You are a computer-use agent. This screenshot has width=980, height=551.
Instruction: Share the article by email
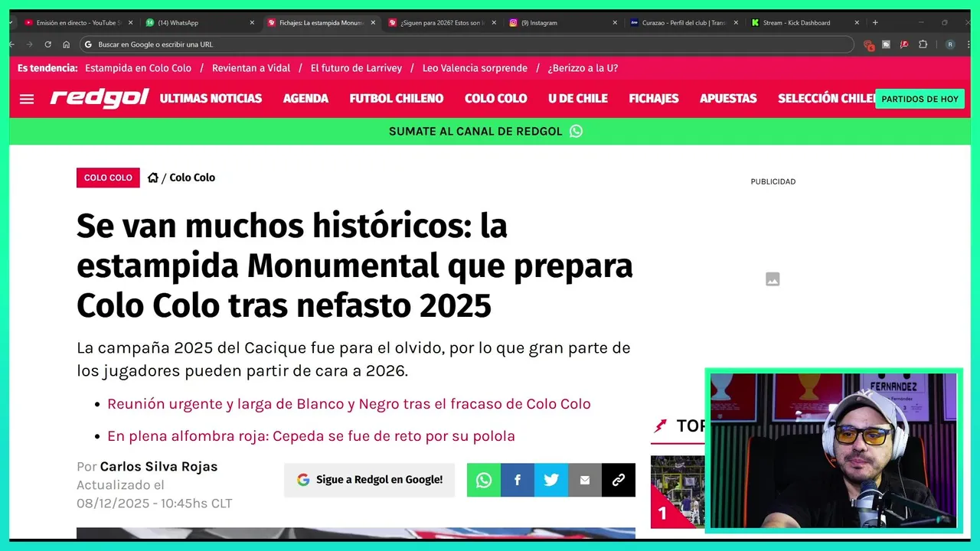(x=585, y=480)
